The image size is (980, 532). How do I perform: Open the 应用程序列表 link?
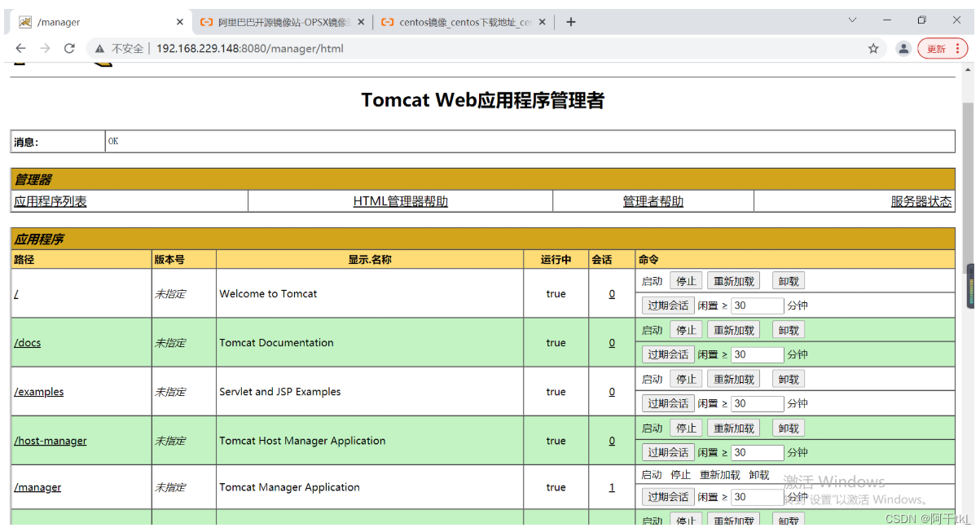point(51,201)
